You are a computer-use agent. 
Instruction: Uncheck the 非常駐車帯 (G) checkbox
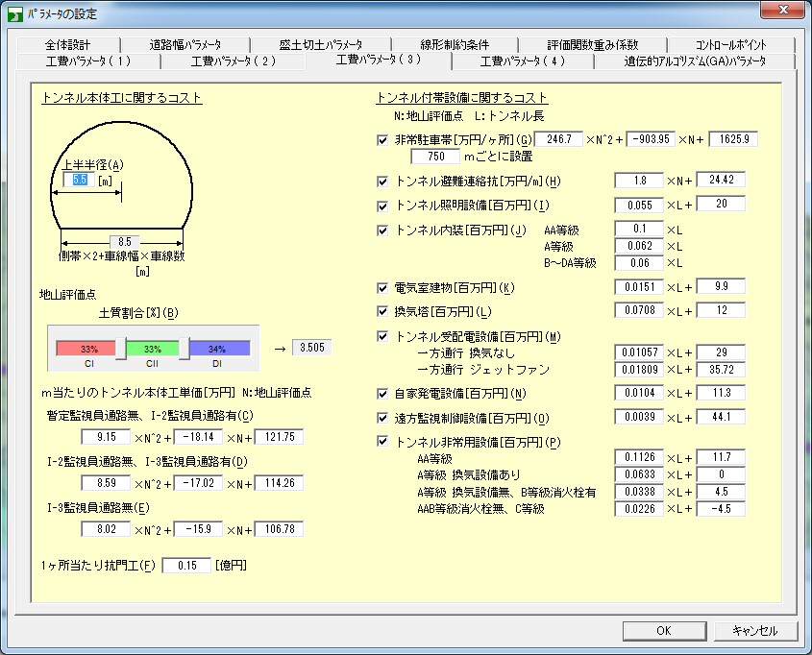383,140
